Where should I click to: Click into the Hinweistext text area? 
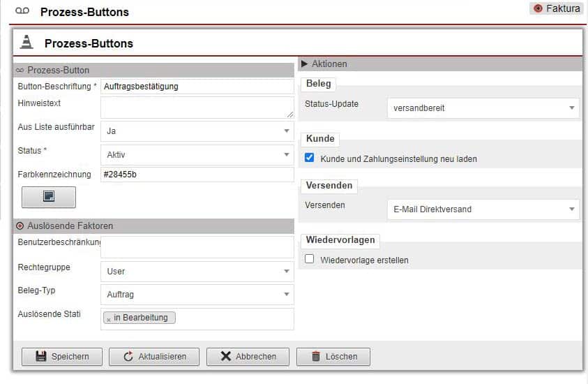click(195, 107)
